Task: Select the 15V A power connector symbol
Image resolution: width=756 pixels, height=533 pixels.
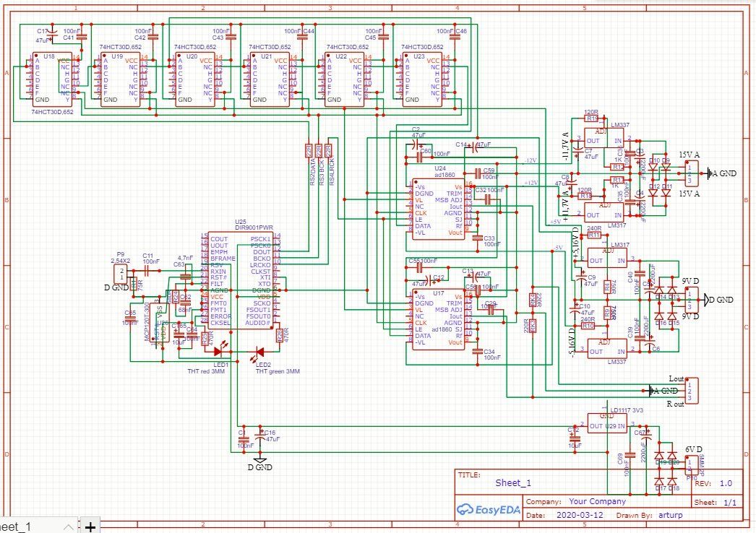Action: 692,173
